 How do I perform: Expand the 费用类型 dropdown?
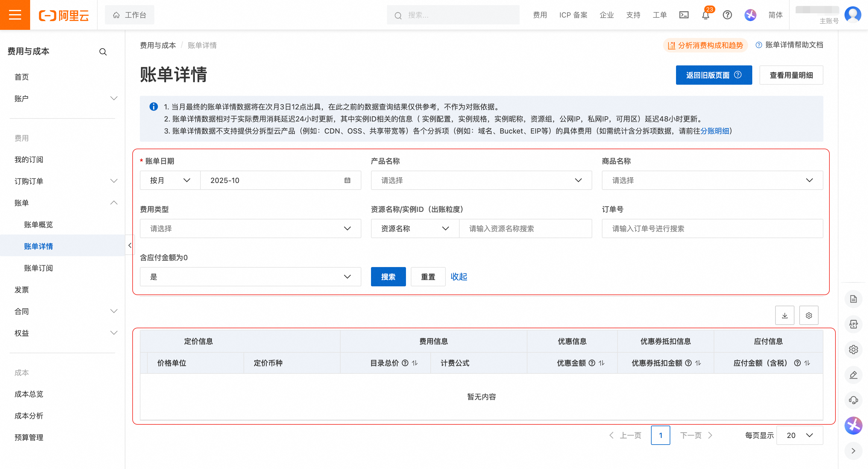pos(250,228)
